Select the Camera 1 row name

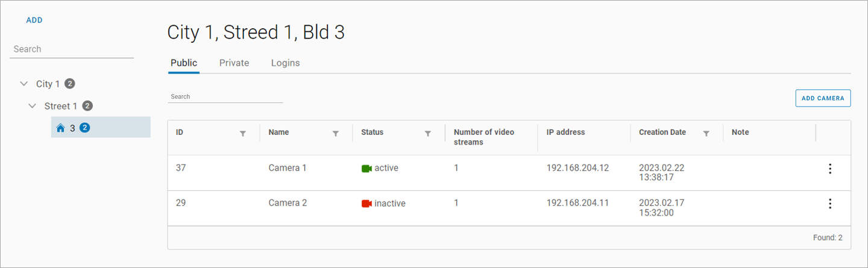pyautogui.click(x=288, y=168)
